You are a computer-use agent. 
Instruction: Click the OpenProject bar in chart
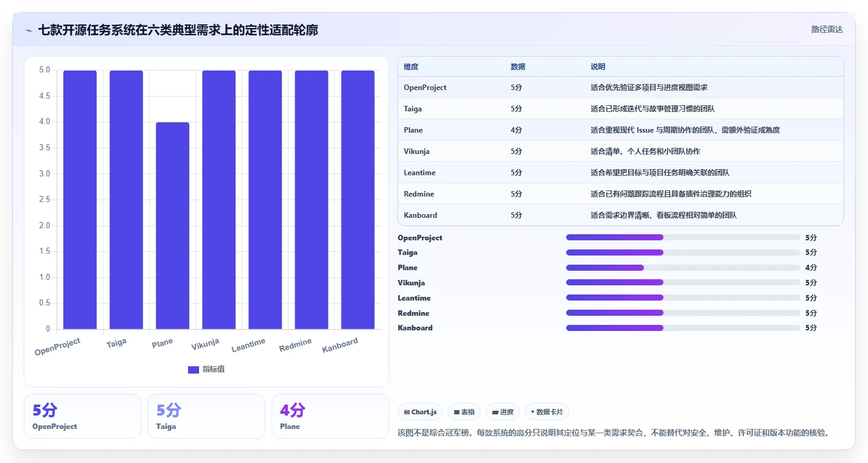tap(80, 200)
